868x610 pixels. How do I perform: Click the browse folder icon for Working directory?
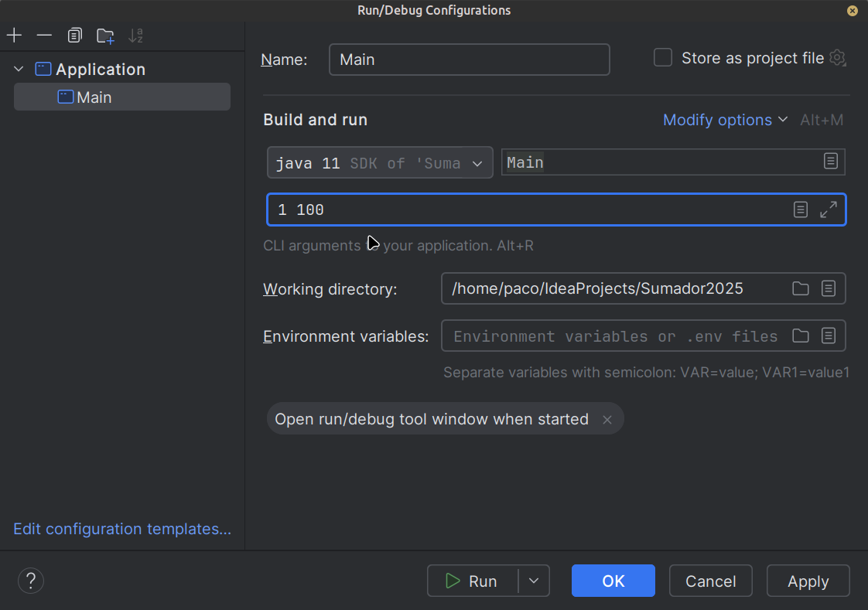[800, 288]
